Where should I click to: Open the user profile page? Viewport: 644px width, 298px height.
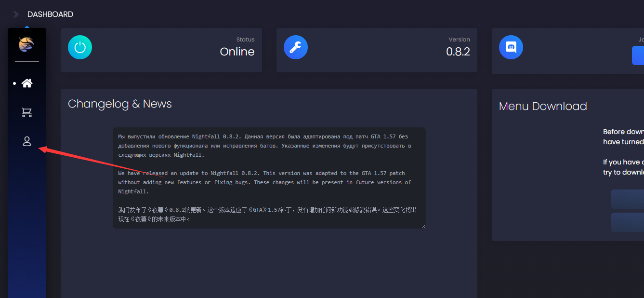pos(27,141)
